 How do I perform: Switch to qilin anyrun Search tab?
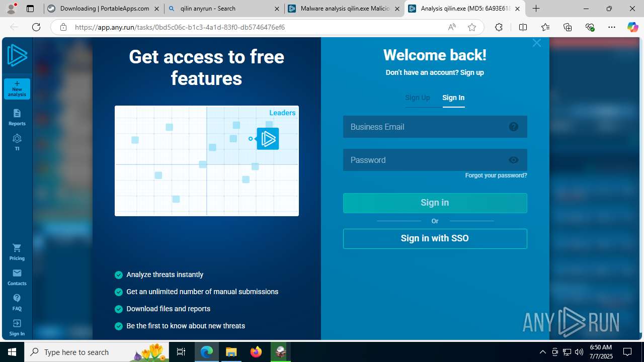[224, 9]
